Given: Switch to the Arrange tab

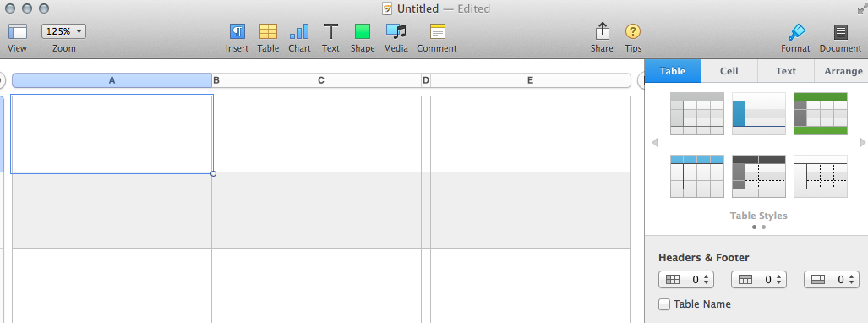Looking at the screenshot, I should 842,71.
